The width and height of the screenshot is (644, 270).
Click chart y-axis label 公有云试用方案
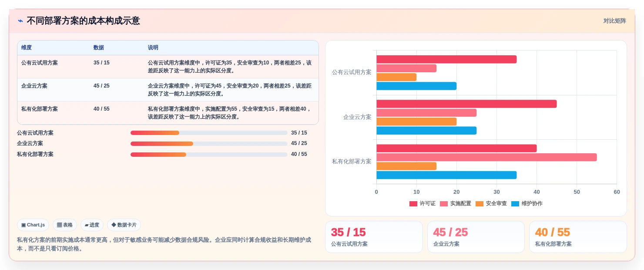point(352,72)
